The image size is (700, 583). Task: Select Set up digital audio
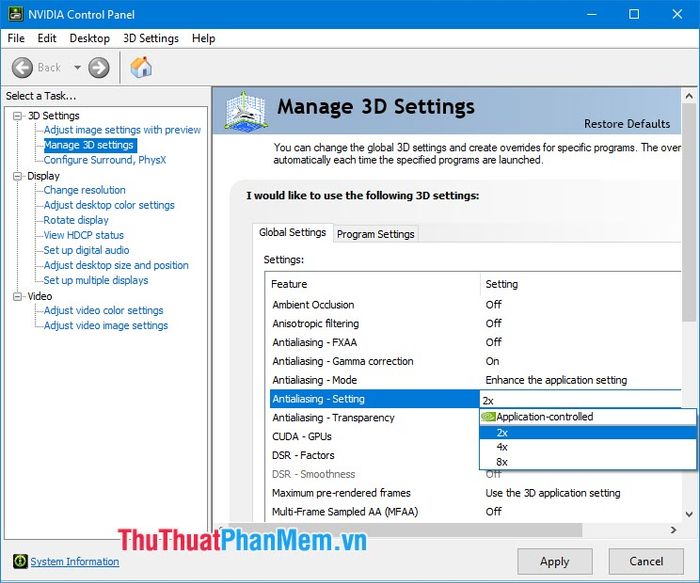tap(86, 250)
